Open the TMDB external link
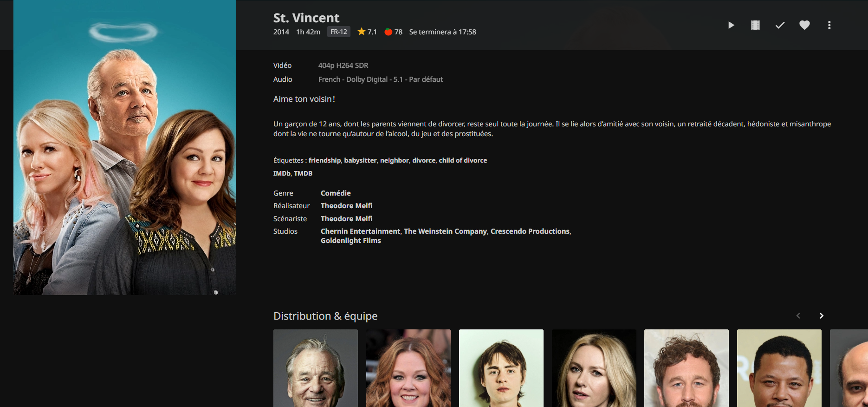The image size is (868, 407). (303, 173)
